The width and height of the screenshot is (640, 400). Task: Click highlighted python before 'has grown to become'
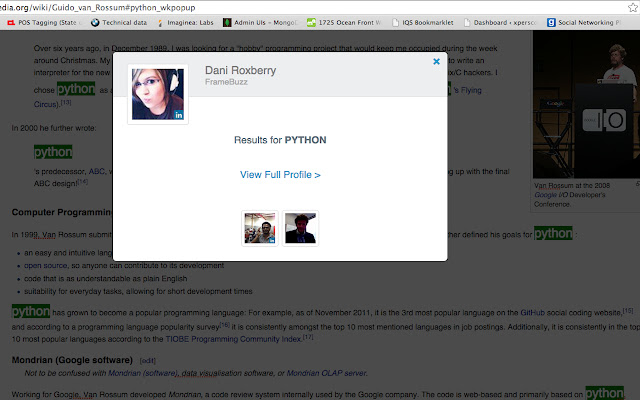click(31, 311)
